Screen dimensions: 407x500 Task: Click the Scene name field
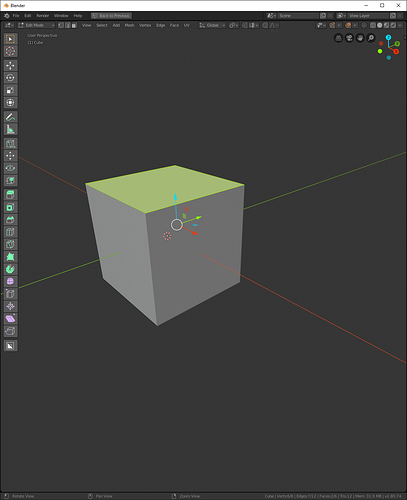coord(298,16)
